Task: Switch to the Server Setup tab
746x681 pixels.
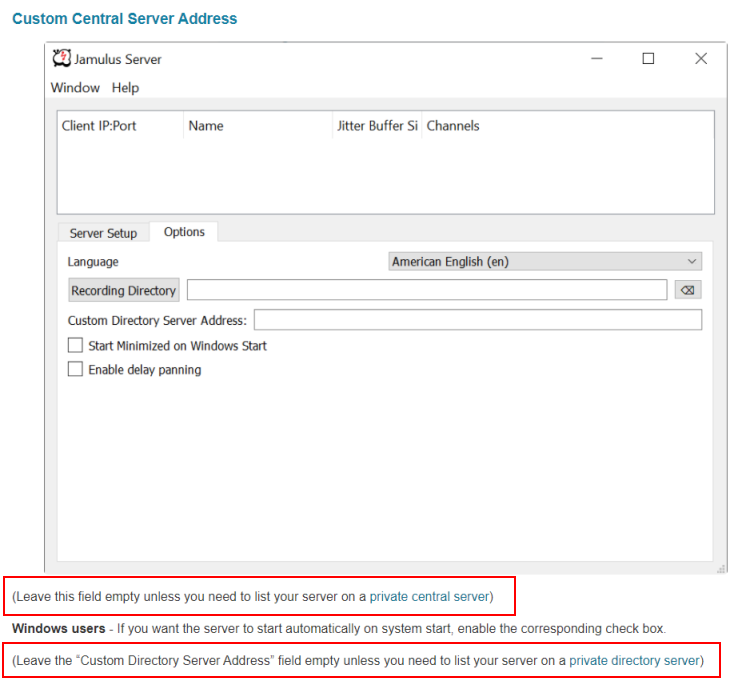Action: coord(103,233)
